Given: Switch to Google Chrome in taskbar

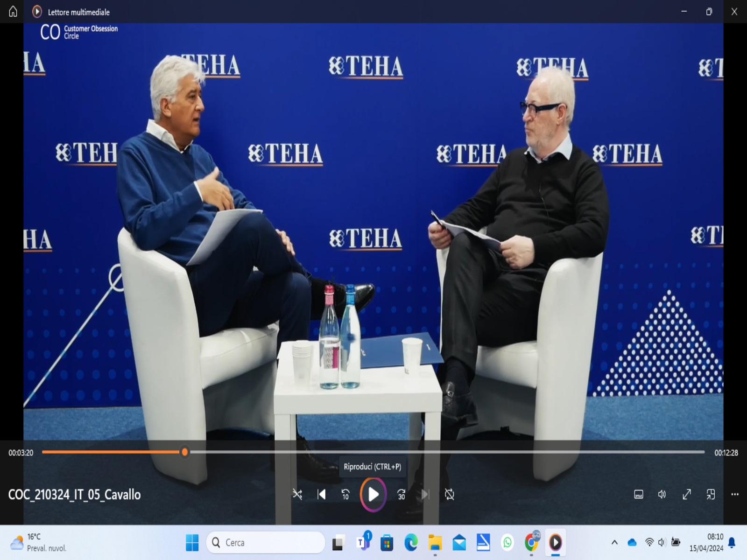Looking at the screenshot, I should click(531, 542).
